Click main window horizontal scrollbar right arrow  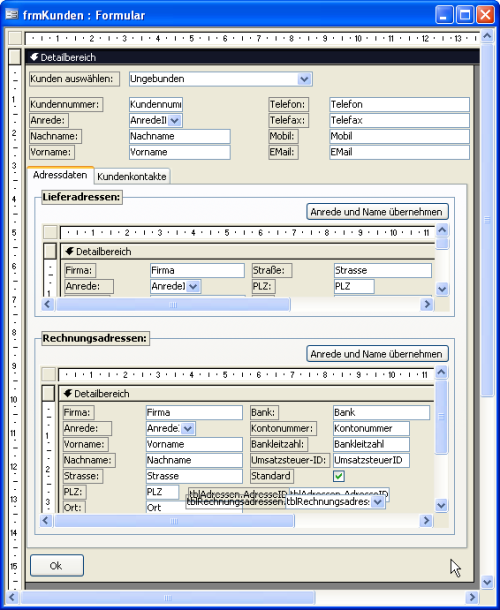pos(472,597)
